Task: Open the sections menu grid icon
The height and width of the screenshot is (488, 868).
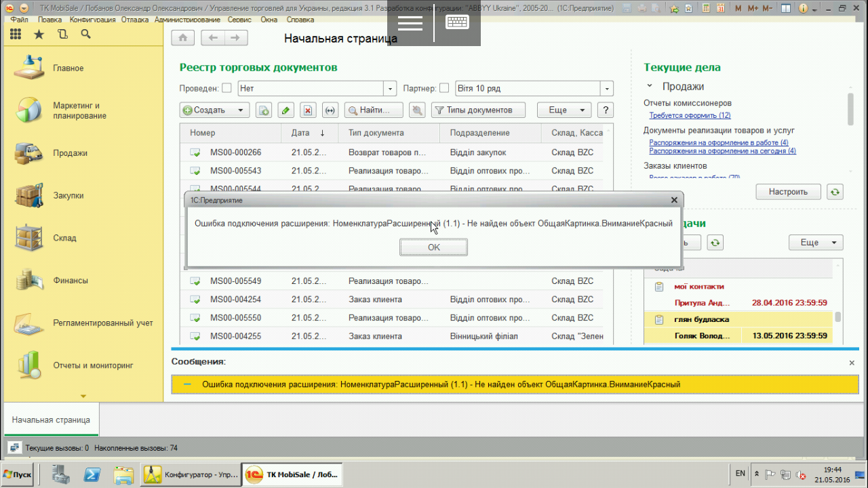Action: (16, 34)
